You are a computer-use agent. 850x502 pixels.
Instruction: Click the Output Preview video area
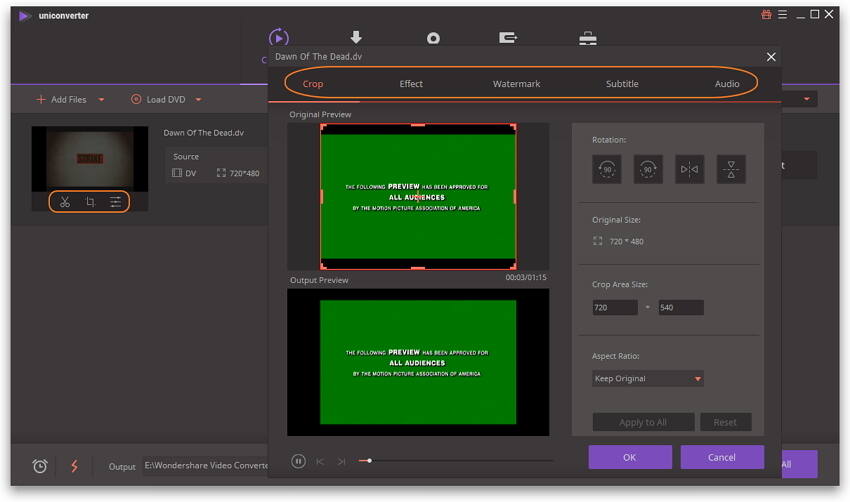point(418,362)
